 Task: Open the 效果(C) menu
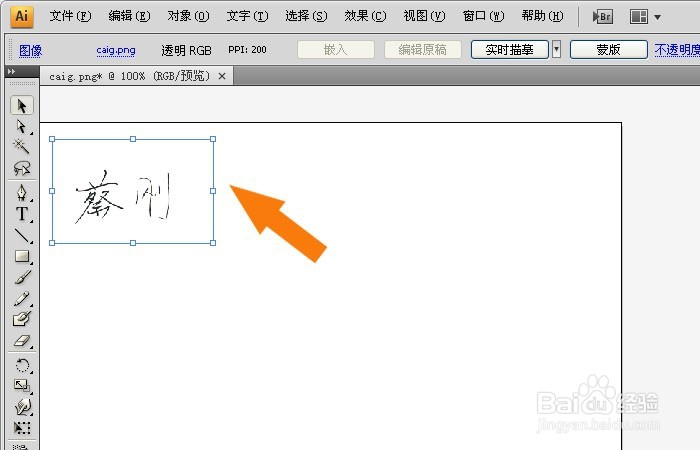tap(365, 17)
